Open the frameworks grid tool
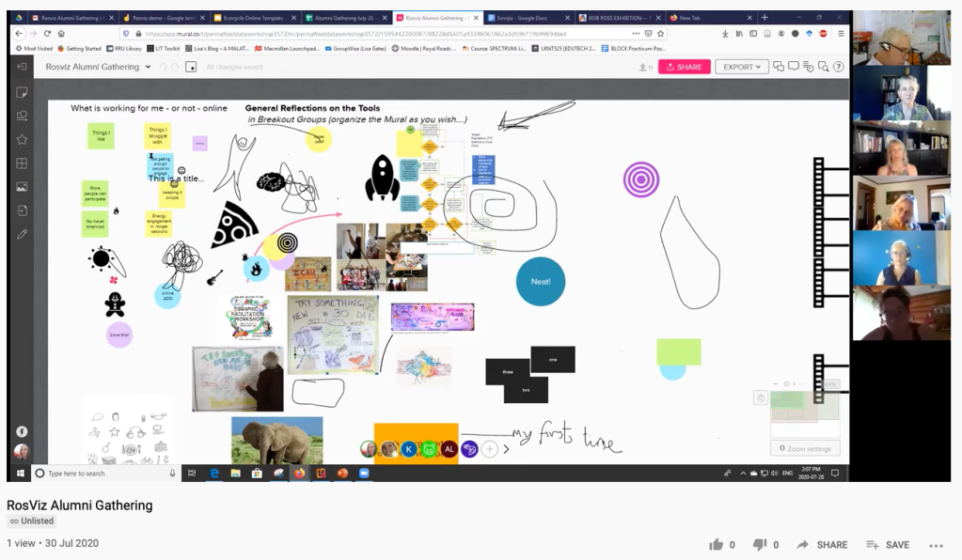Viewport: 962px width, 560px height. pos(22,163)
